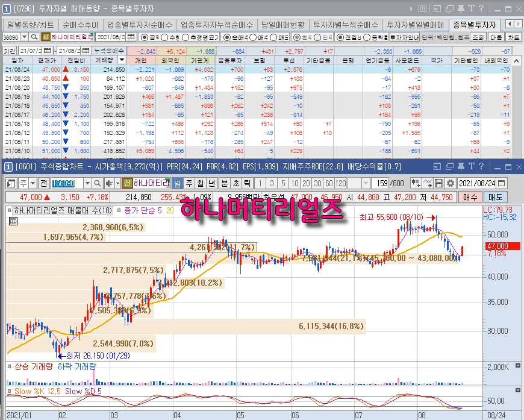Open the 일별동향/차트 tab
Screen dimensions: 524x420
[30, 25]
